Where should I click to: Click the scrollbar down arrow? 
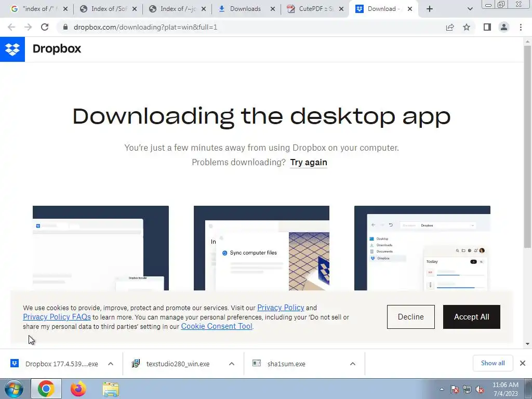coord(527,344)
